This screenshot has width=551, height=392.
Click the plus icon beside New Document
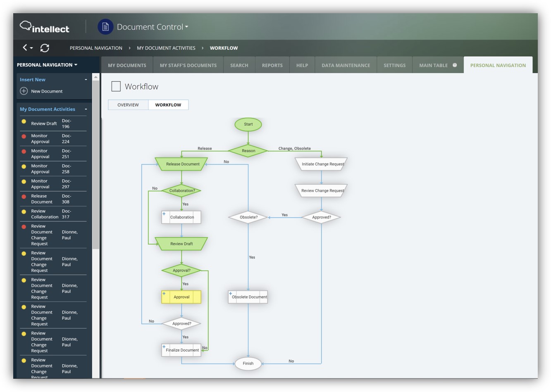(24, 91)
